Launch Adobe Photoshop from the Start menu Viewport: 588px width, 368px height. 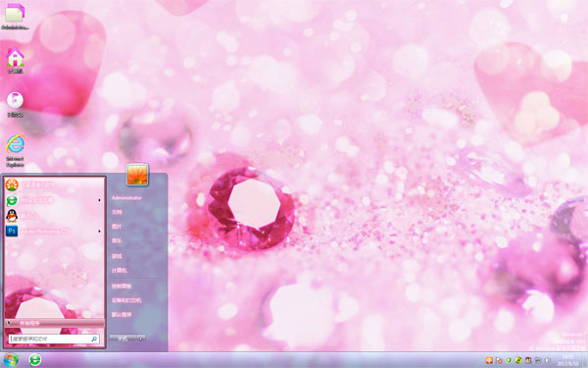click(54, 231)
